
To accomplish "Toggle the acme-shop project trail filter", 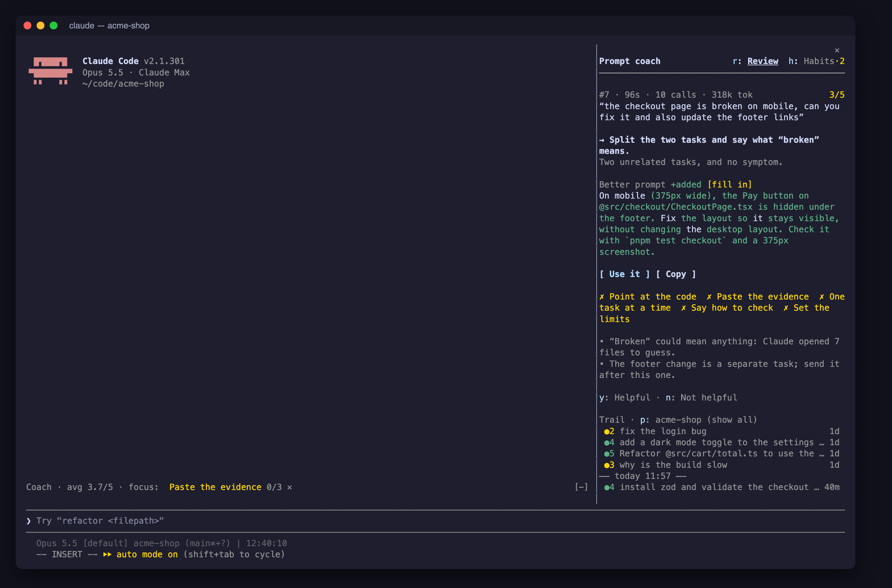I will 698,420.
